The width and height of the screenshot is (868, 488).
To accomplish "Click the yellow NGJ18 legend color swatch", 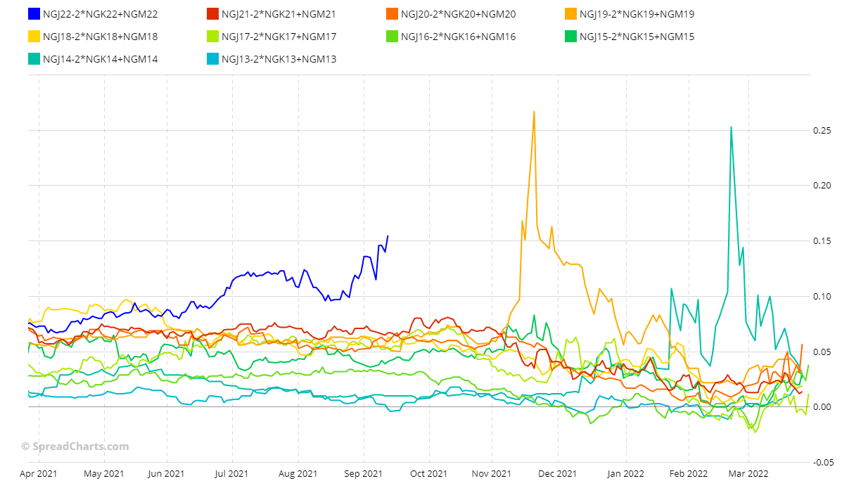I will [x=33, y=37].
